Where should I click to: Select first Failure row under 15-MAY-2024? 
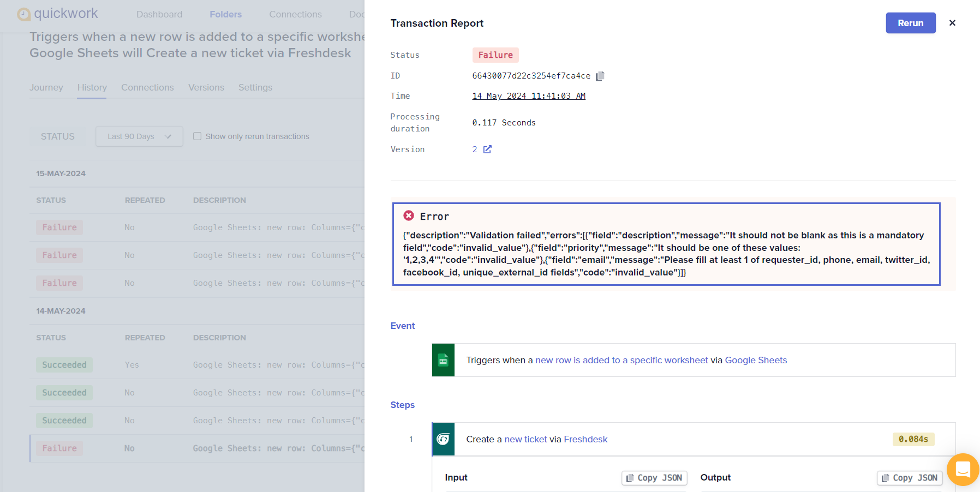point(197,227)
